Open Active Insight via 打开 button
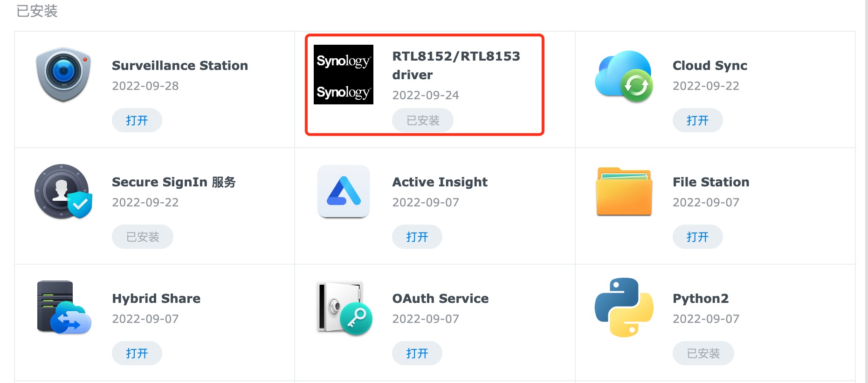Screen dimensions: 868x383 (x=417, y=237)
